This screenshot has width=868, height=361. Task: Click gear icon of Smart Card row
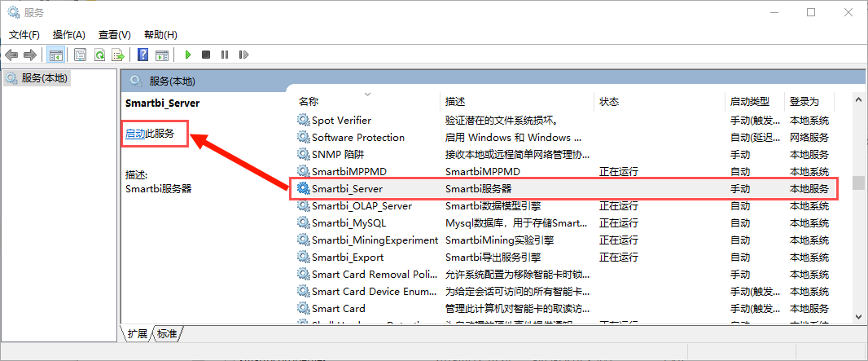pos(304,308)
